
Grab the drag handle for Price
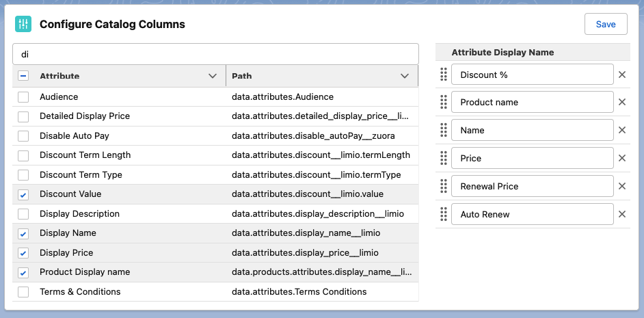(443, 158)
